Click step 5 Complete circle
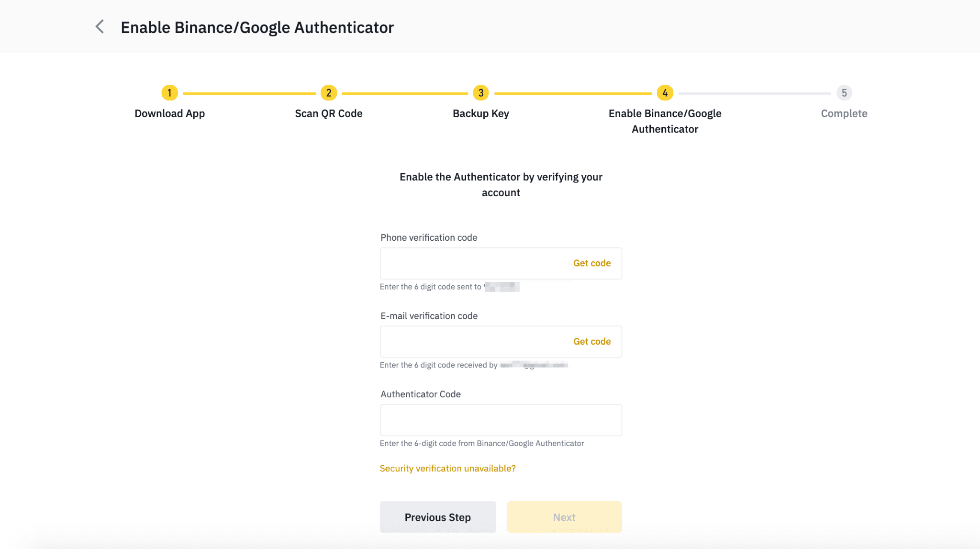 point(844,93)
